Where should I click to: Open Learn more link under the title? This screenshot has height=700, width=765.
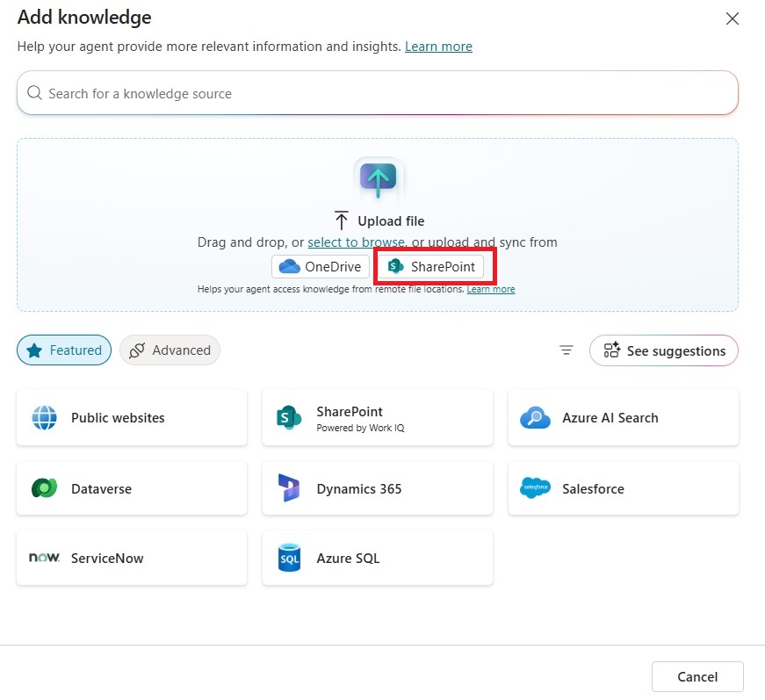(438, 47)
